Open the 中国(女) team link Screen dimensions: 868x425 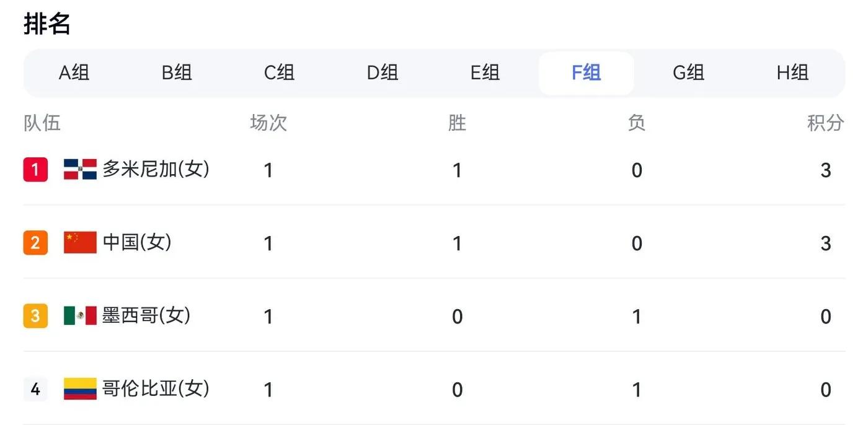137,242
